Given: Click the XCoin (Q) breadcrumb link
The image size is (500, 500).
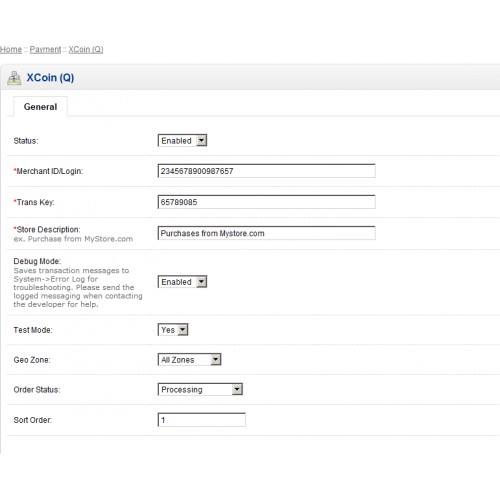Looking at the screenshot, I should pyautogui.click(x=86, y=49).
